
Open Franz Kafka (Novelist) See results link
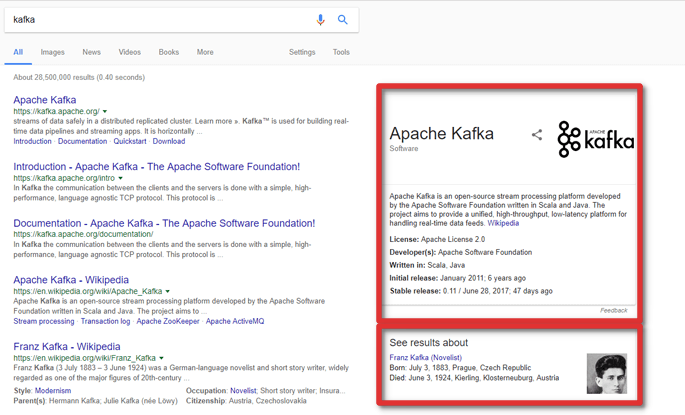(x=426, y=357)
